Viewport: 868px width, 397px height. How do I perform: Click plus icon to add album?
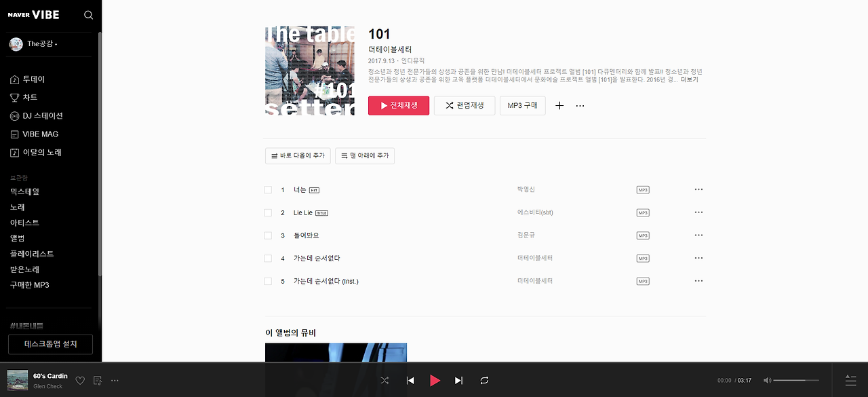point(559,106)
